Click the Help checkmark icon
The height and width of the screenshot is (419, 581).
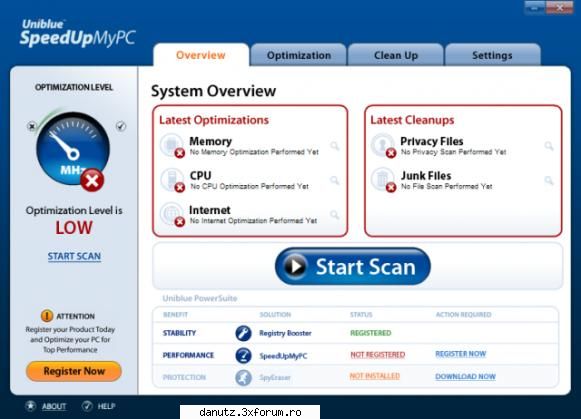(x=87, y=406)
